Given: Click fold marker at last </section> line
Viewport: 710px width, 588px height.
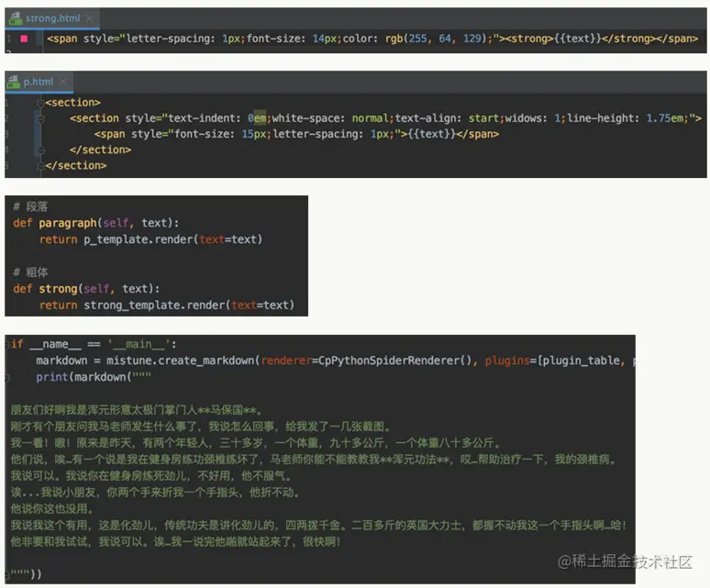Looking at the screenshot, I should (40, 166).
